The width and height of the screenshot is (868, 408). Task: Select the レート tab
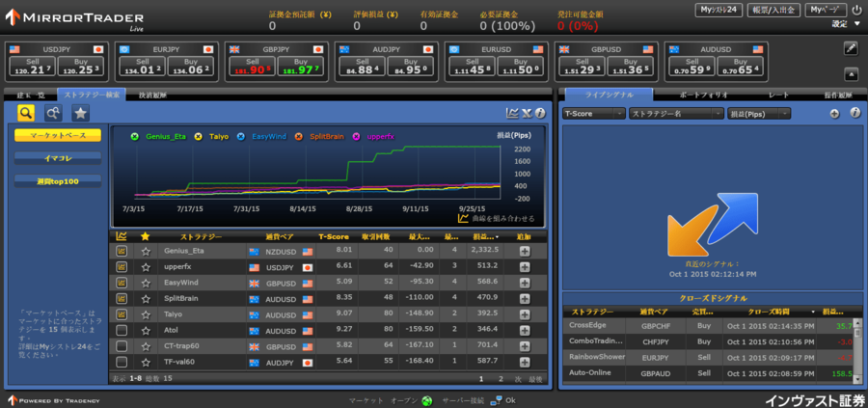pyautogui.click(x=778, y=95)
